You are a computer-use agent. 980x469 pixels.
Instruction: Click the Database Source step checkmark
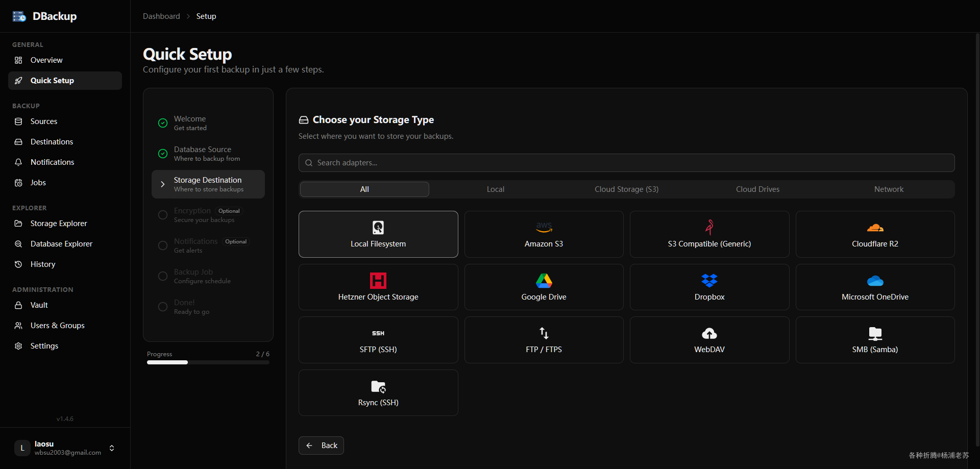[x=163, y=154]
